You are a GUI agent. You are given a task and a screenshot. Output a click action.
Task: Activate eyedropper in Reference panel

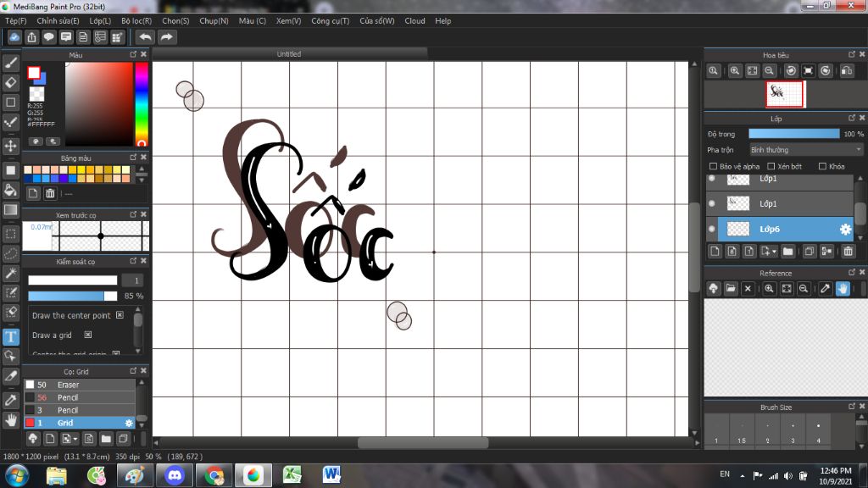click(826, 289)
